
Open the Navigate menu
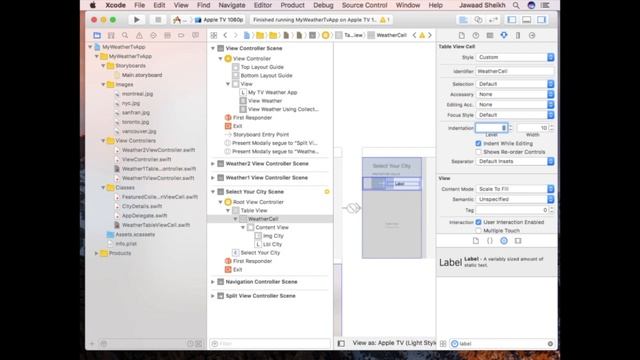pyautogui.click(x=232, y=5)
